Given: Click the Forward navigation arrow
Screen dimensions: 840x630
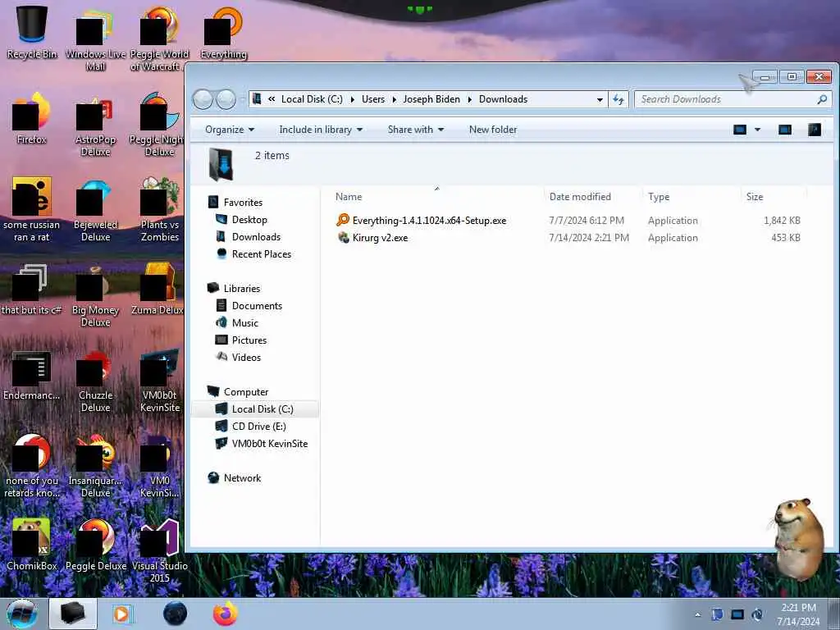Looking at the screenshot, I should pos(226,99).
